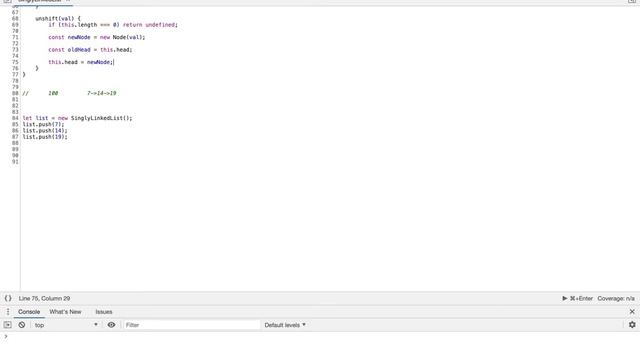
Task: Click line number 91 in the gutter
Action: point(15,162)
